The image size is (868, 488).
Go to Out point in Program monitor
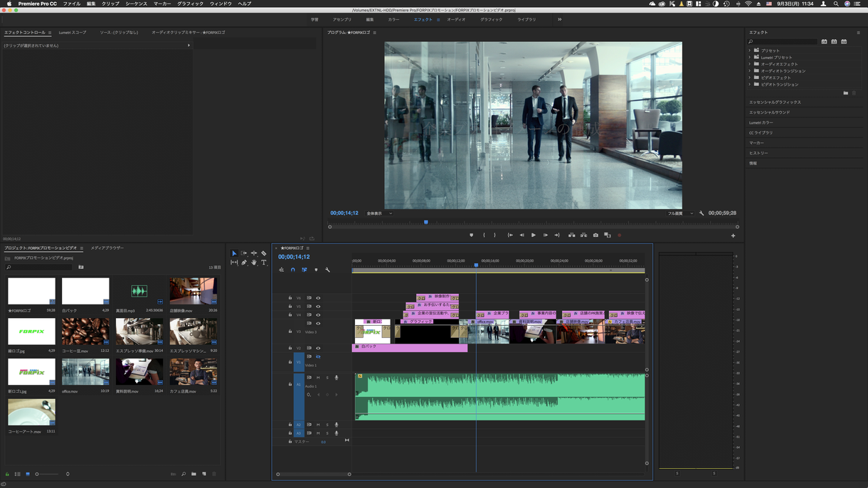tap(557, 235)
